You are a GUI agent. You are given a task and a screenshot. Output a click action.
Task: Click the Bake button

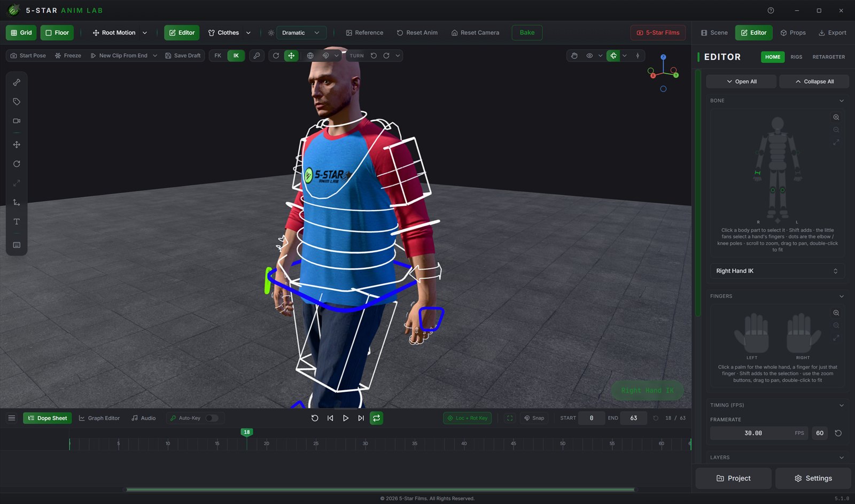(527, 33)
